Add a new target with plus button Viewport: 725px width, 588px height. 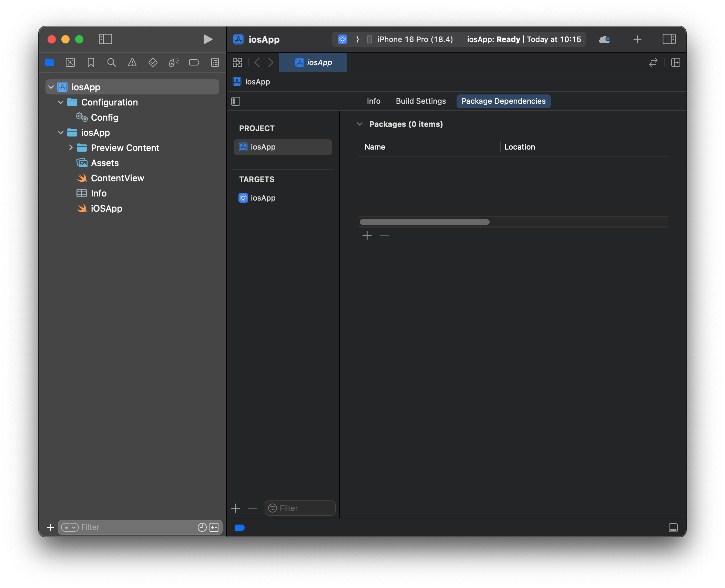(236, 508)
